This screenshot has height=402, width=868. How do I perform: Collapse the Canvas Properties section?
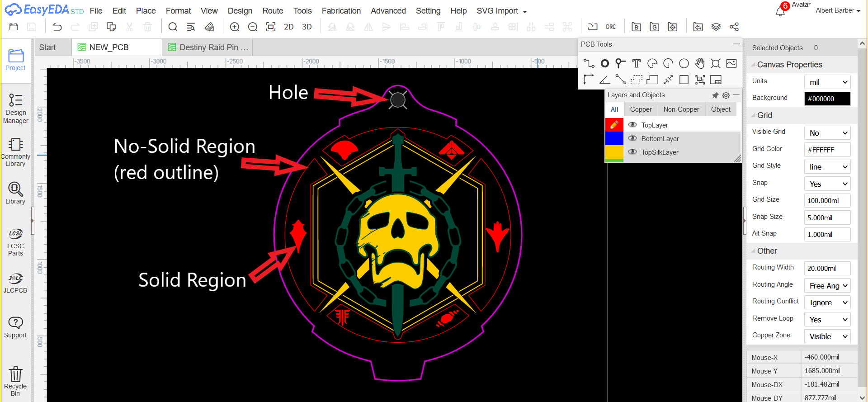click(753, 65)
